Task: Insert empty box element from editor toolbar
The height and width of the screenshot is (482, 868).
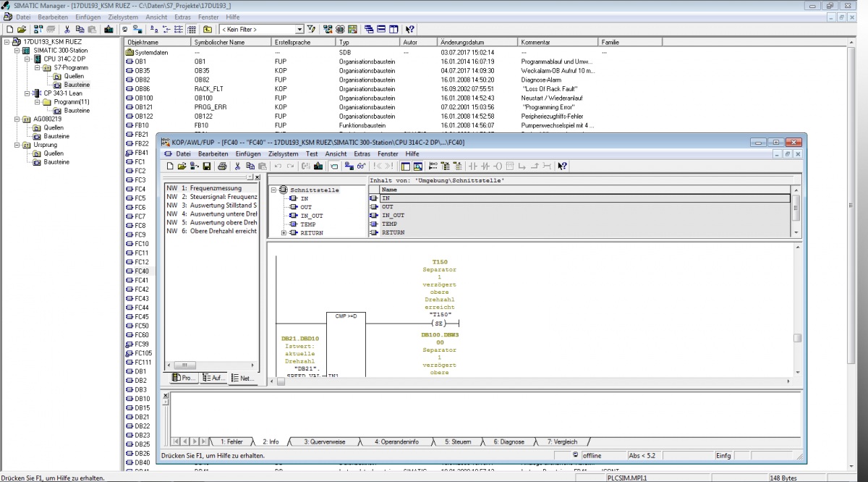Action: click(x=511, y=166)
